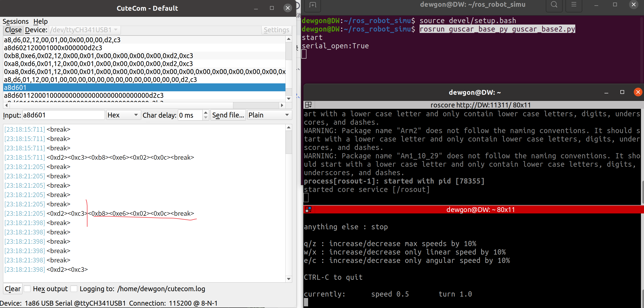
Task: Click the red dewgon@DW pane grid icon
Action: coord(309,209)
